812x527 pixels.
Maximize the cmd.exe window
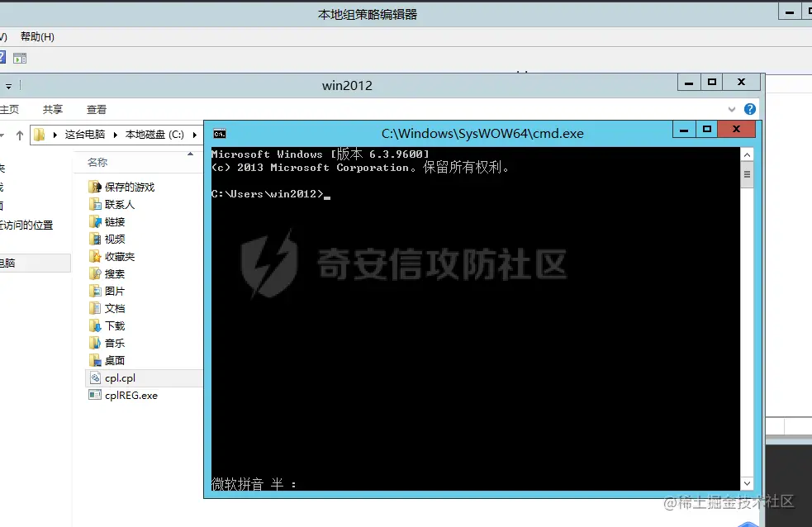(707, 129)
